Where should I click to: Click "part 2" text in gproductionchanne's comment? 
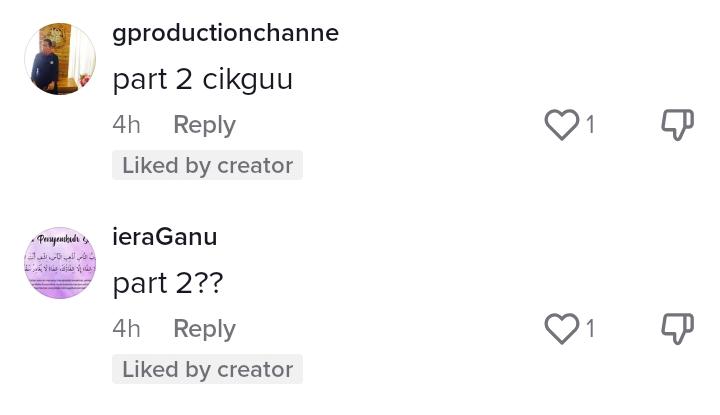pos(153,79)
